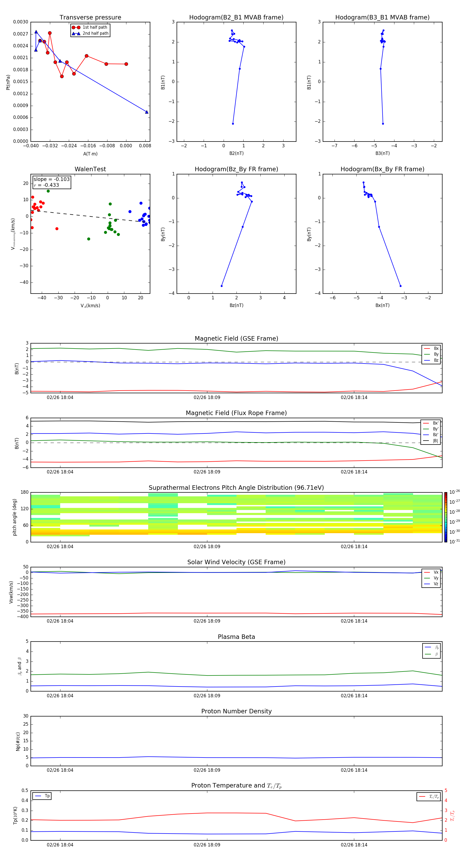Click "02/26 18:14" tick under Proton Number Density
This screenshot has width=473, height=868.
(x=354, y=770)
